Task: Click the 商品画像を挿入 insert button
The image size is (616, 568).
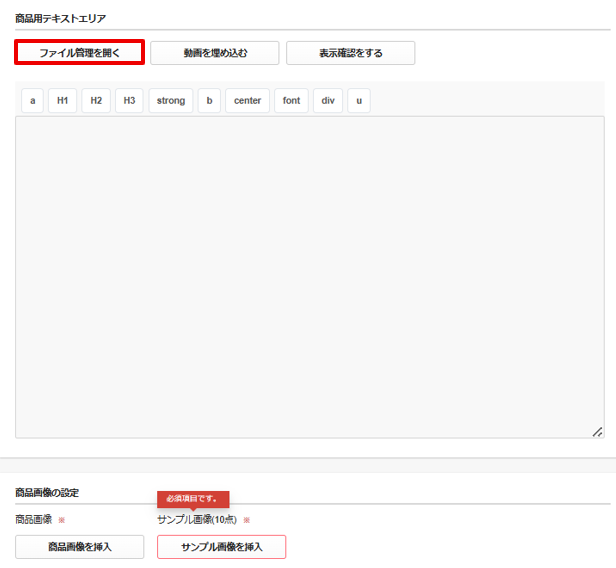Action: tap(80, 547)
